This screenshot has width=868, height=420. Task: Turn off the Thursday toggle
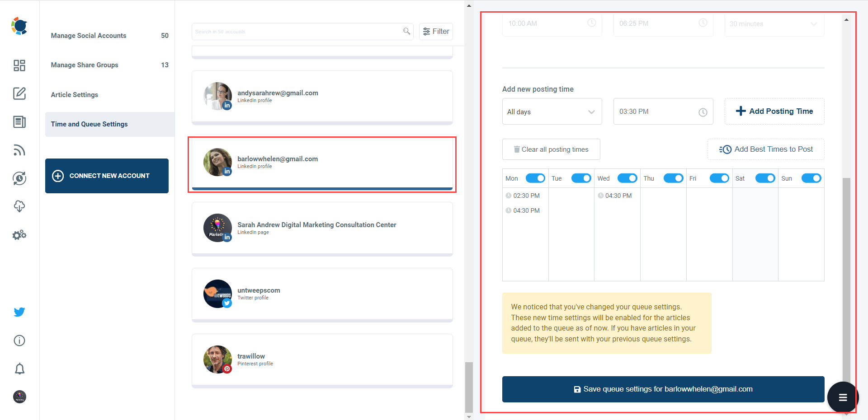click(673, 178)
